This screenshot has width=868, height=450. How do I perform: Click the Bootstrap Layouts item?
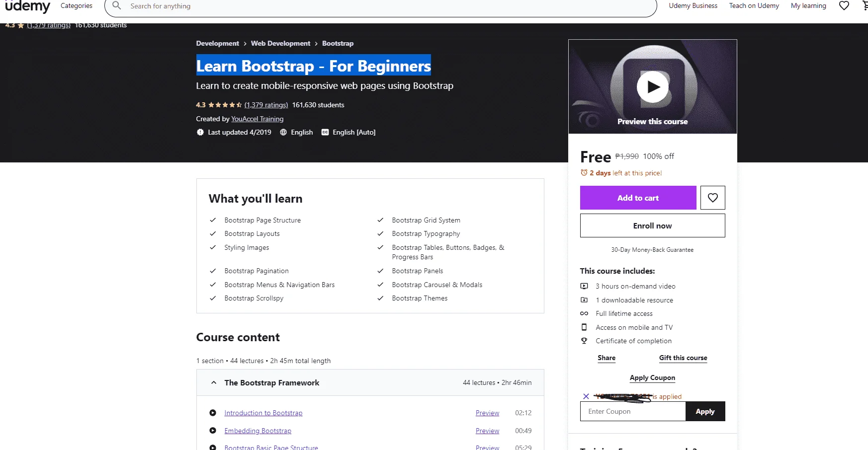tap(252, 233)
